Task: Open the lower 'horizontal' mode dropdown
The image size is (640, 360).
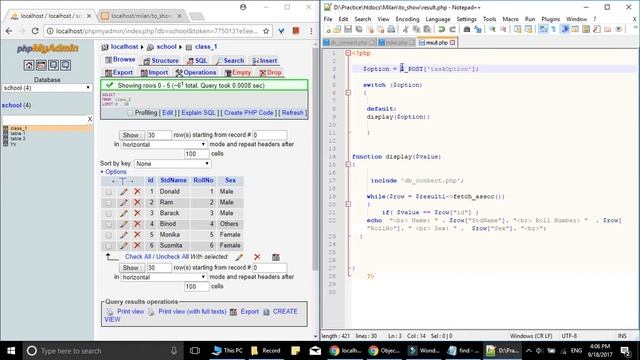Action: [164, 277]
